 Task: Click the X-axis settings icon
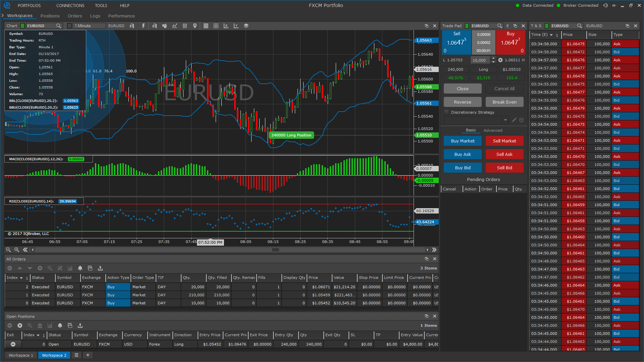[x=226, y=26]
